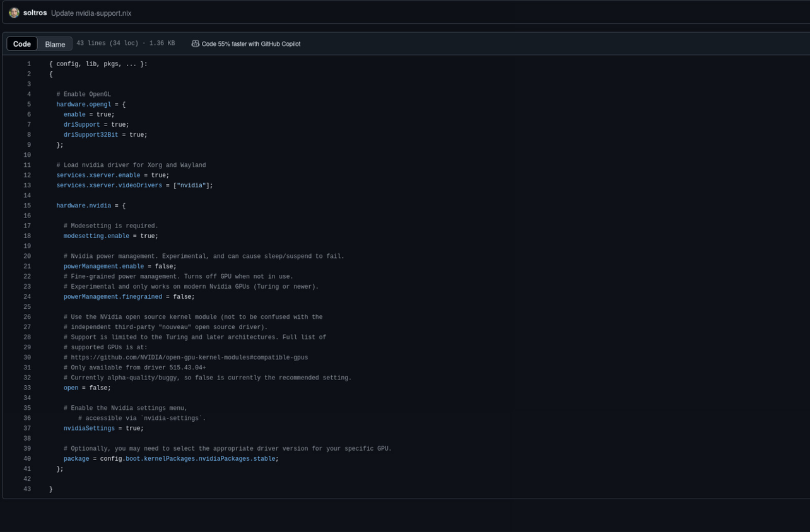This screenshot has height=532, width=810.
Task: Click 'nvidiaPackages.stable' on line 40
Action: point(237,459)
